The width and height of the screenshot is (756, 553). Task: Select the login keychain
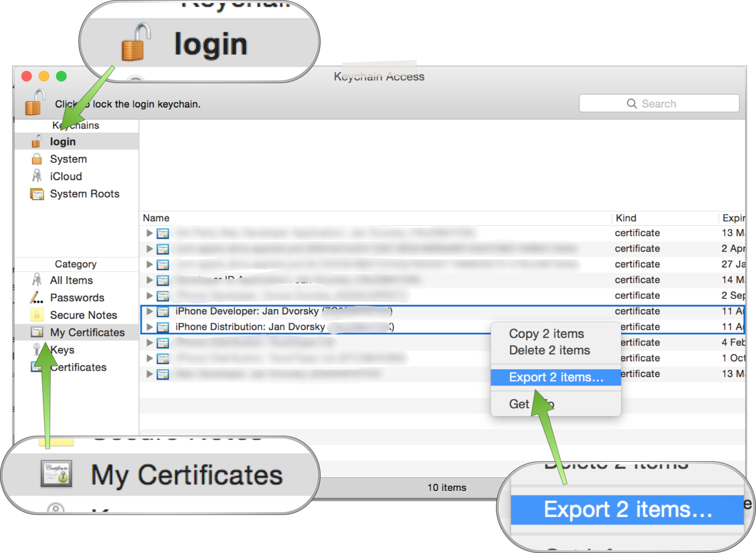pyautogui.click(x=76, y=141)
